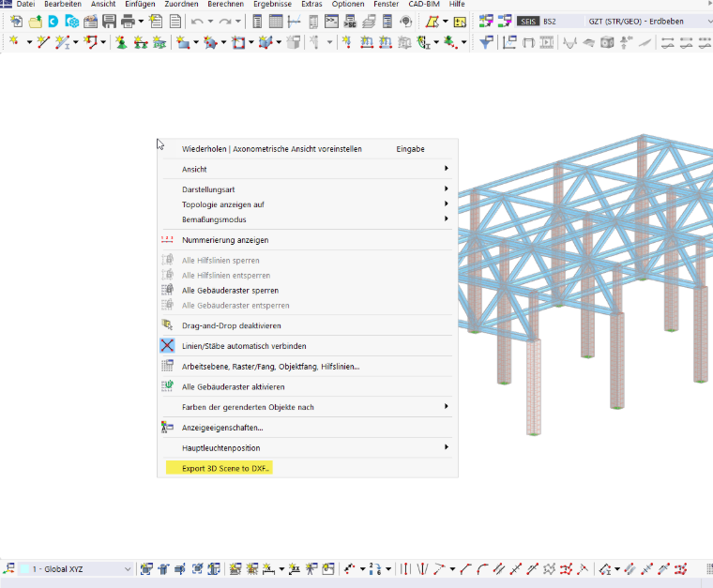
Task: Open the Extras menu
Action: tap(311, 4)
